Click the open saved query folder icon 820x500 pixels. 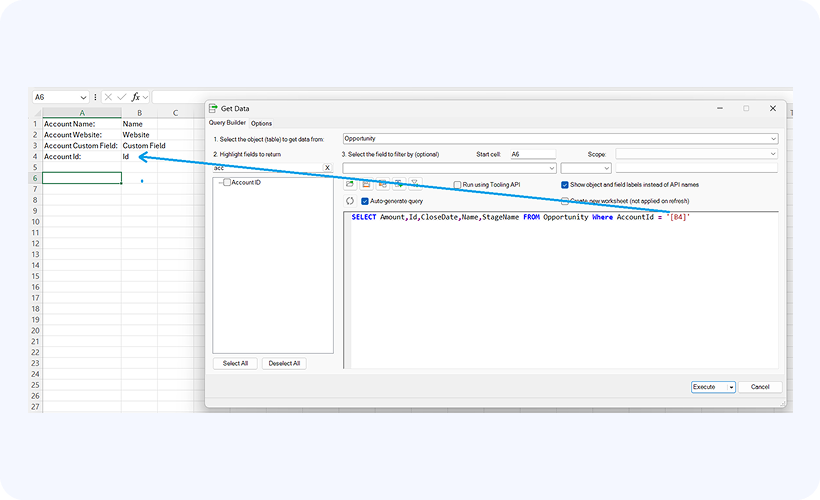pyautogui.click(x=350, y=184)
